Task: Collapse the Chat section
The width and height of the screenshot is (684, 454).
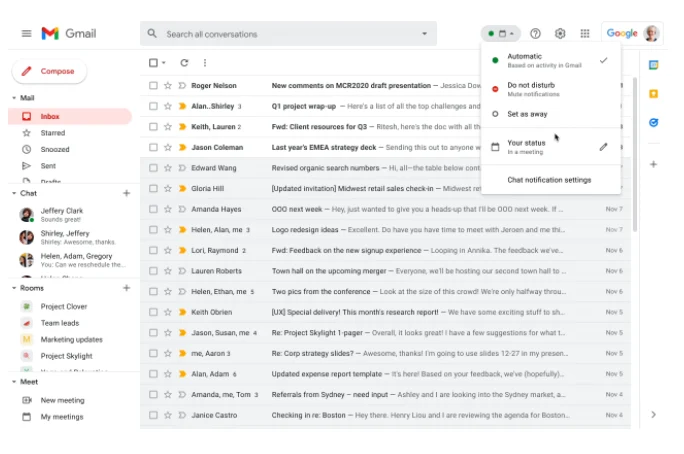Action: coord(14,193)
